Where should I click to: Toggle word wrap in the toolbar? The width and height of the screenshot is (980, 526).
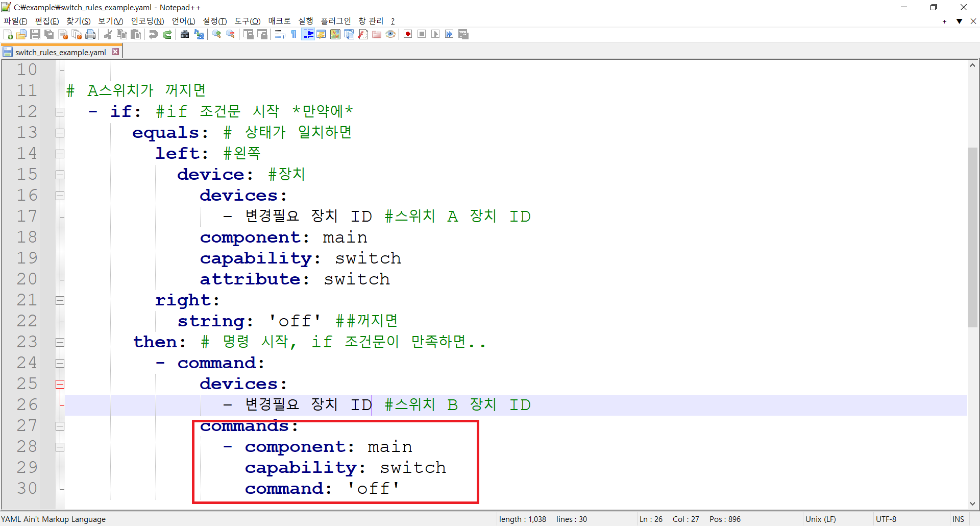280,34
